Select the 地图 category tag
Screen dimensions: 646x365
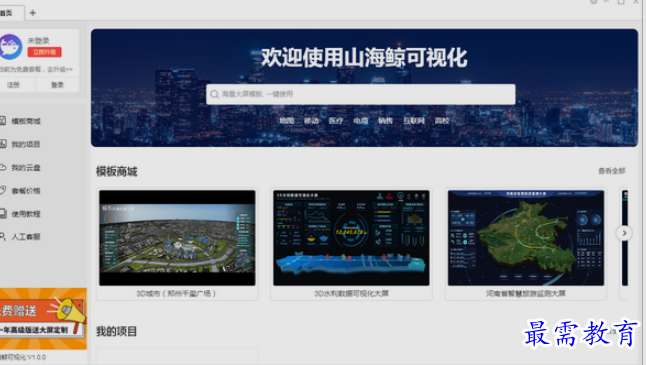tap(287, 121)
